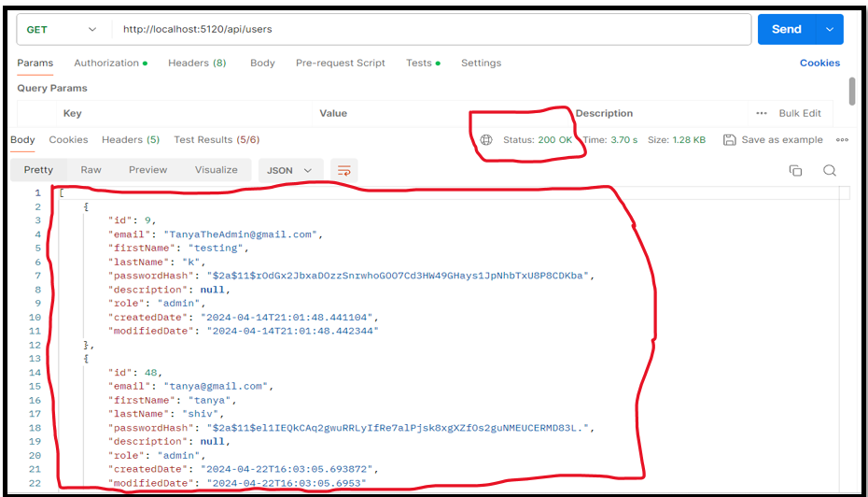Copy response body with the copy icon
The height and width of the screenshot is (497, 868).
pyautogui.click(x=795, y=171)
